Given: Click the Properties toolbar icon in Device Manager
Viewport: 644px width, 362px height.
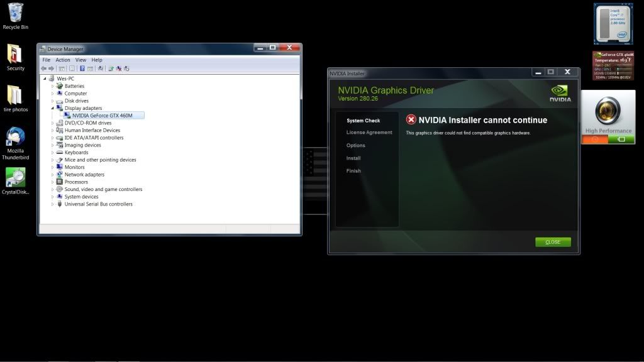Looking at the screenshot, I should tap(72, 69).
